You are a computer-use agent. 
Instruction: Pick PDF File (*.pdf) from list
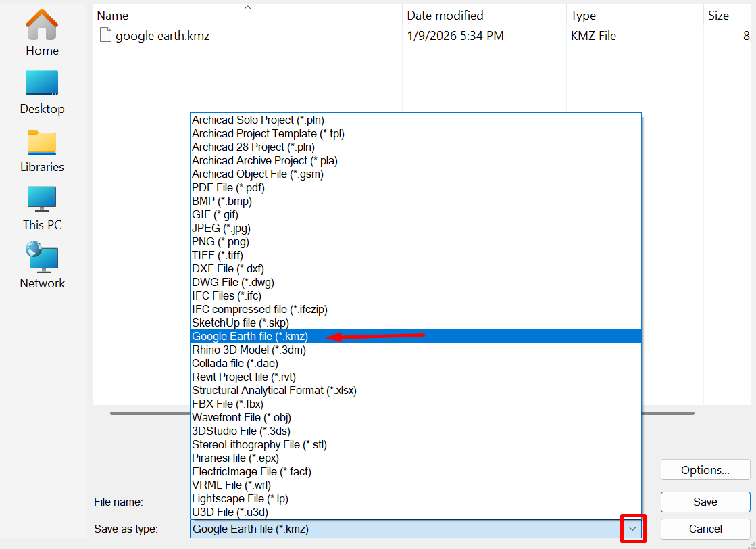(228, 187)
